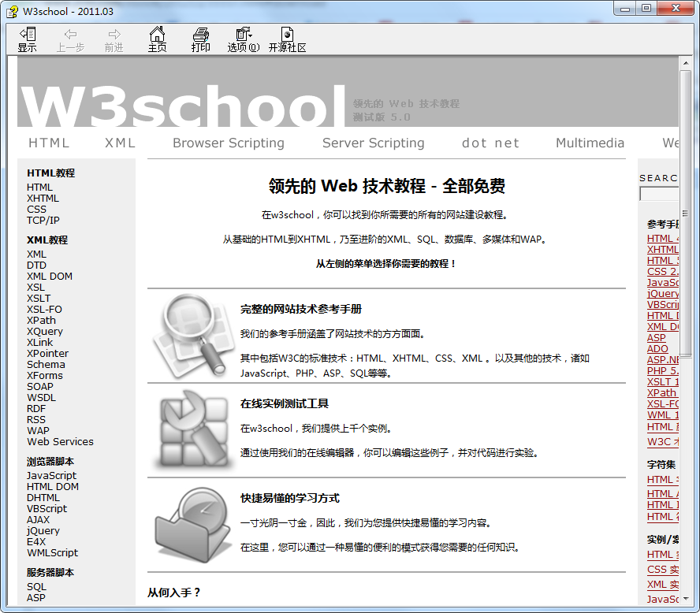Viewport: 700px width, 613px height.
Task: Click the 开源社区 toolbar icon
Action: (x=287, y=39)
